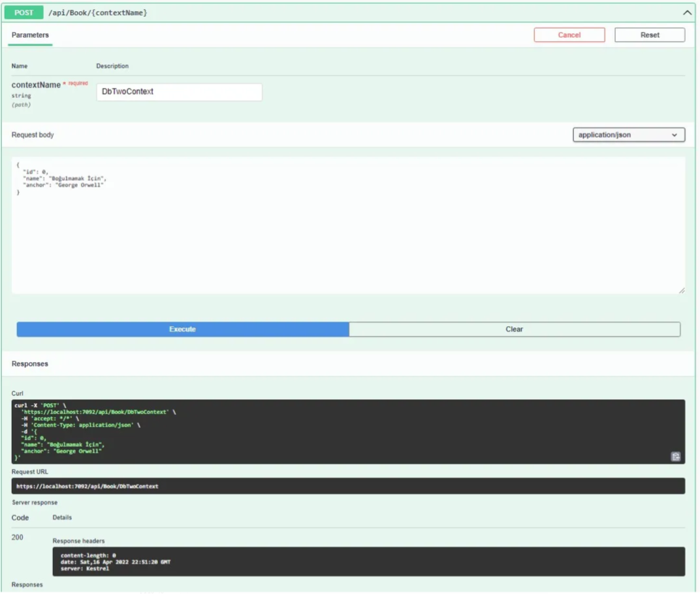Screen dimensions: 700x594
Task: Click the /api/Book/{contextName} endpoint path
Action: (x=97, y=12)
